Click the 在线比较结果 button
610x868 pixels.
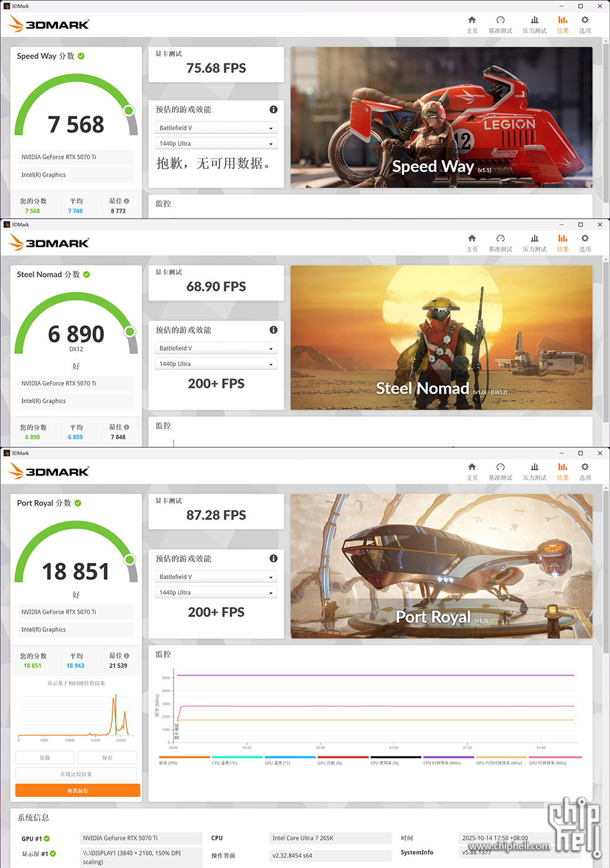click(76, 774)
